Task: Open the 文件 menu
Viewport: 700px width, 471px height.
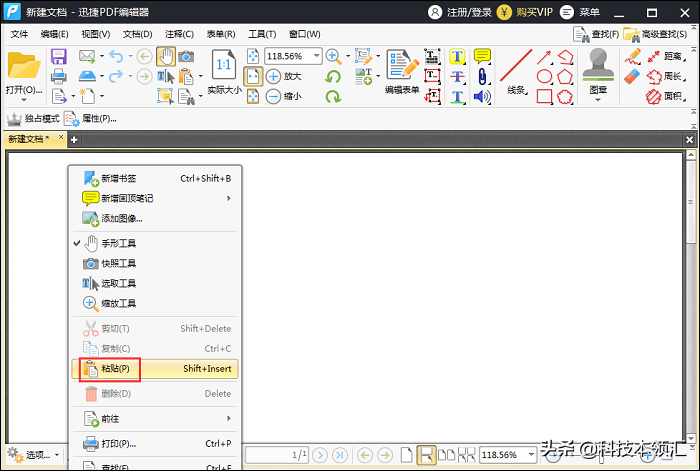Action: click(19, 34)
